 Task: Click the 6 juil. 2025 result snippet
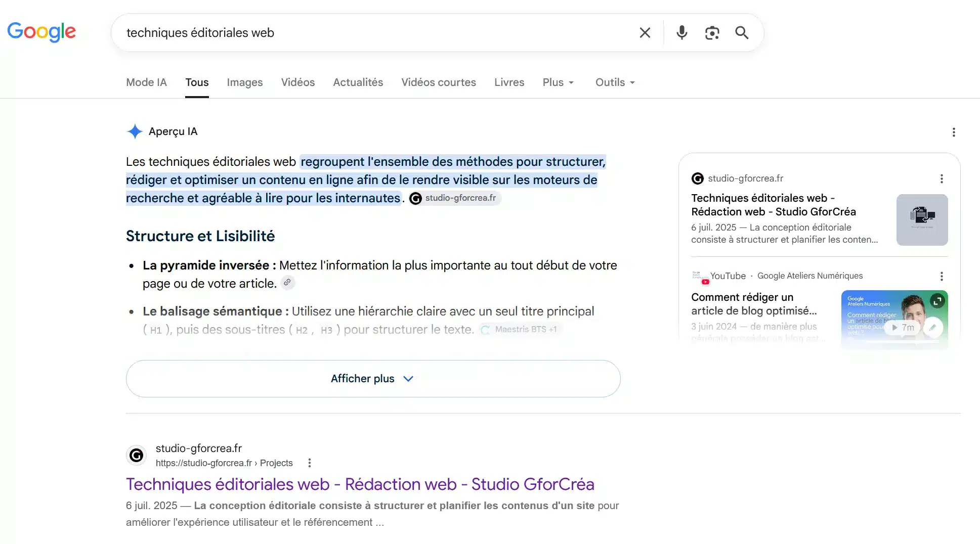[372, 514]
